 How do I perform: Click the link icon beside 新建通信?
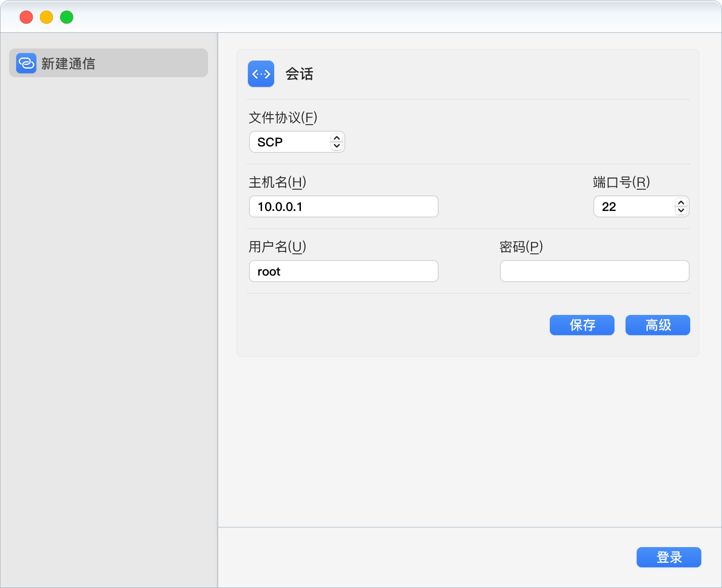(x=26, y=63)
